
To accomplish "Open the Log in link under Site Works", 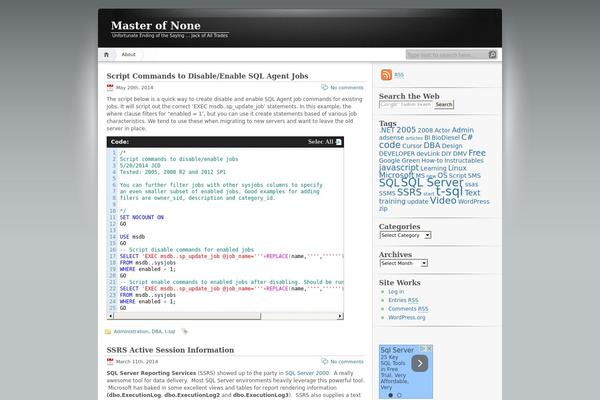I will click(396, 292).
